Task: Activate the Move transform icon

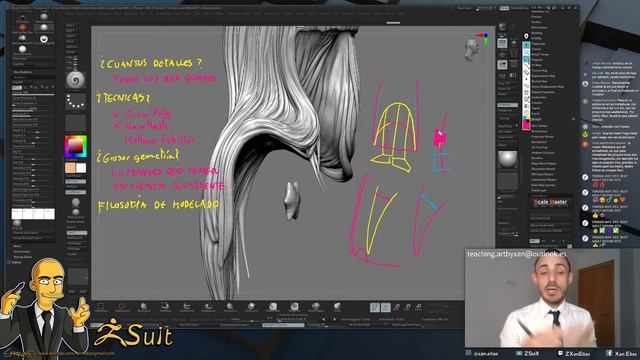Action: [x=396, y=307]
